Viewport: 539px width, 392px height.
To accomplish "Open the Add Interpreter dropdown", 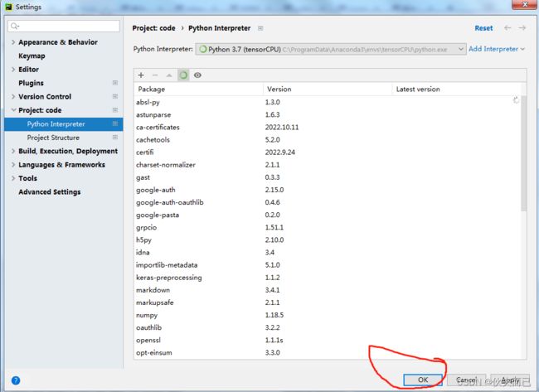I will tap(497, 49).
